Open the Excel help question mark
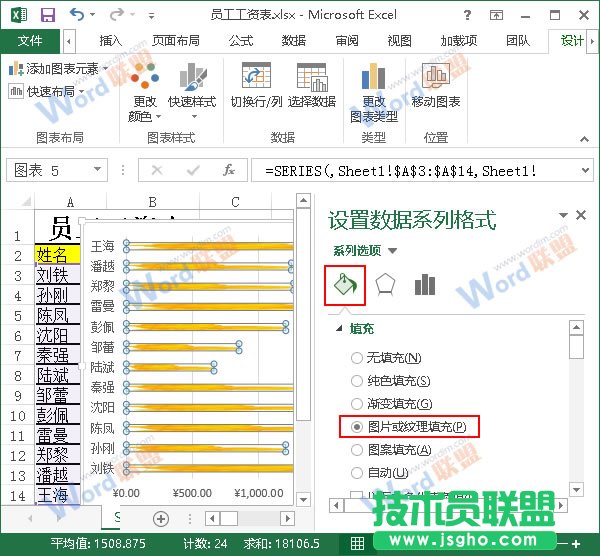 [467, 15]
